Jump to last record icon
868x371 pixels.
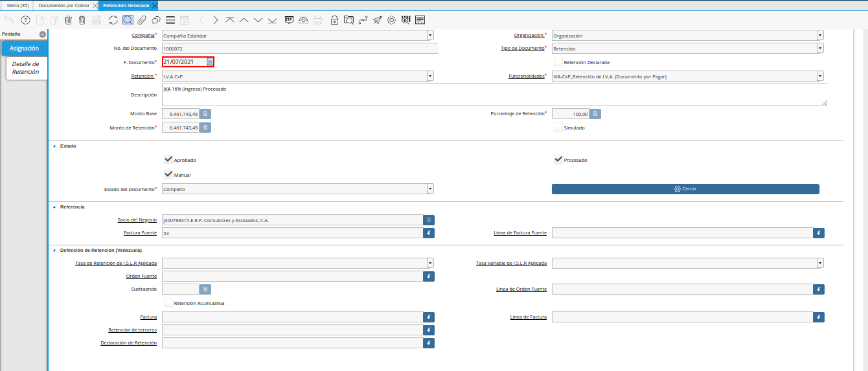click(273, 20)
